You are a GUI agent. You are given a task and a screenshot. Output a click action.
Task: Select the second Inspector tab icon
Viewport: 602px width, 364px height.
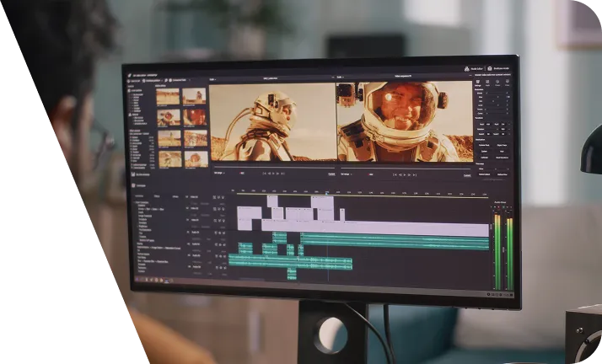point(487,82)
